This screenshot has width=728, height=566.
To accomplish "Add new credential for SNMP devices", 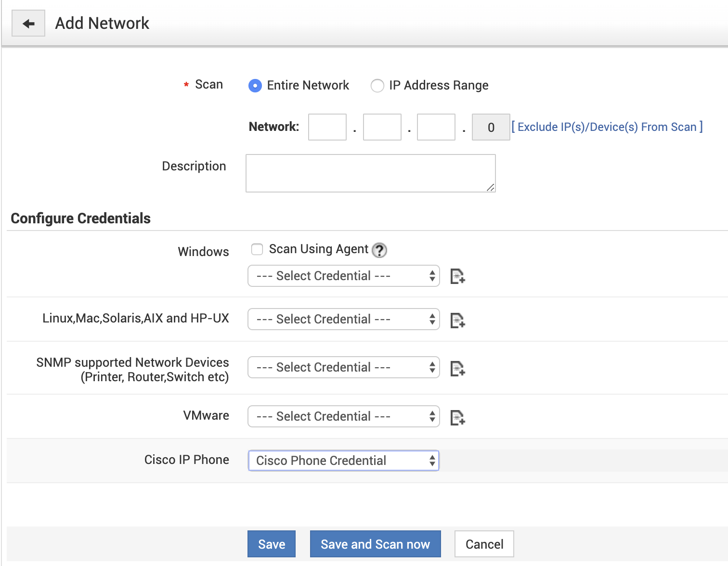I will tap(457, 368).
